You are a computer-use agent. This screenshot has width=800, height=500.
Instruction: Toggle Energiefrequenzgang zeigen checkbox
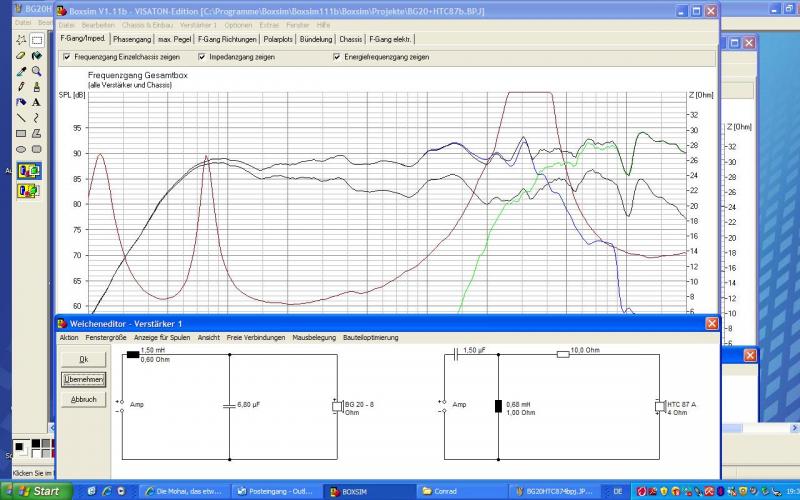click(x=336, y=57)
